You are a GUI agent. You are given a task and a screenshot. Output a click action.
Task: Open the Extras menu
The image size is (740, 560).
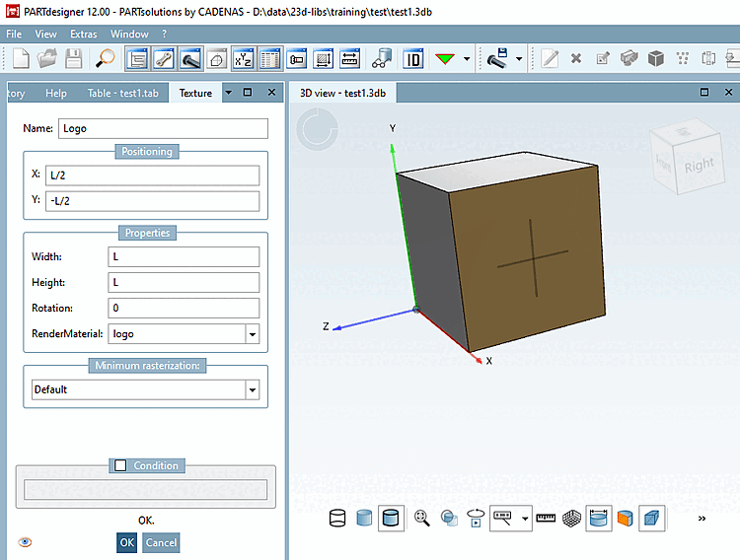pyautogui.click(x=84, y=34)
